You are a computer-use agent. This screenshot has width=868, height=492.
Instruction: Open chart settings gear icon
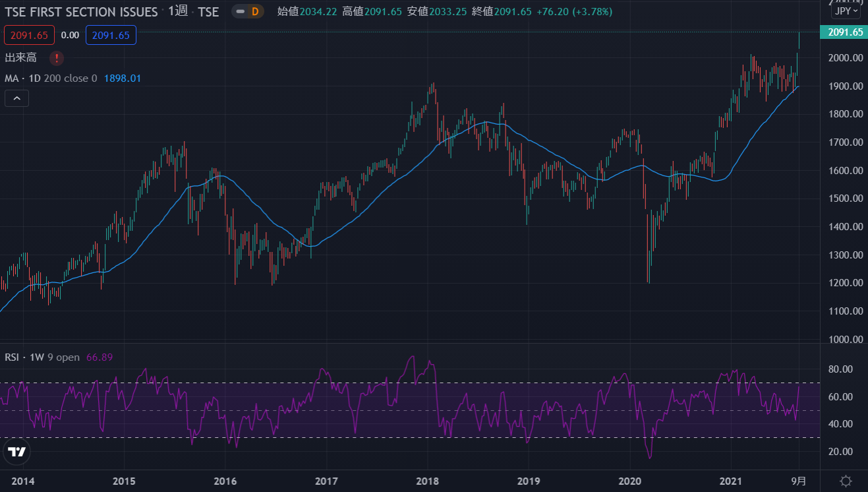tap(846, 481)
